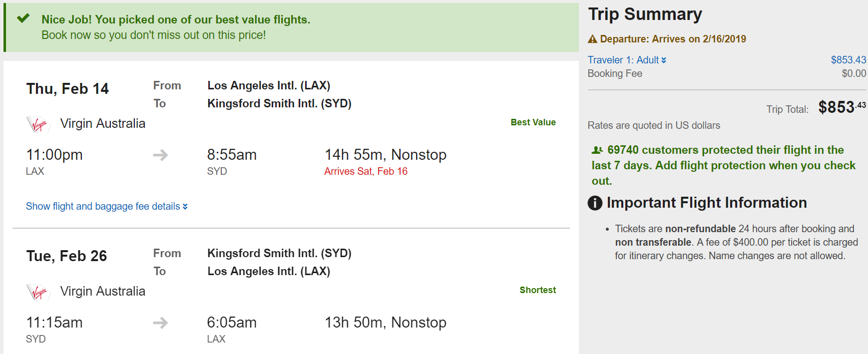Click the Virgin Australia logo for departure flight
The width and height of the screenshot is (868, 354).
pyautogui.click(x=38, y=124)
